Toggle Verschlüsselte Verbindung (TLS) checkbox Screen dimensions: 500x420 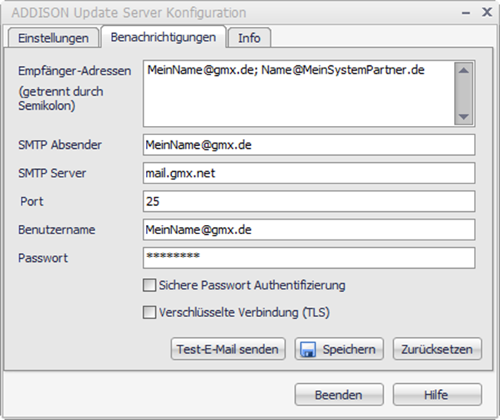pyautogui.click(x=149, y=313)
